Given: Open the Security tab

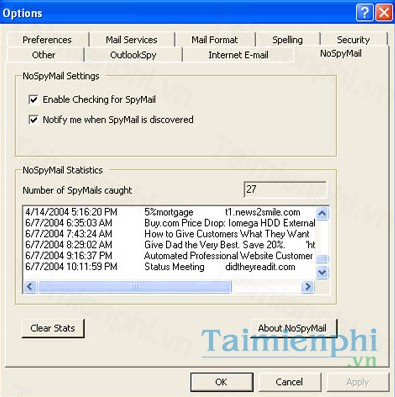Looking at the screenshot, I should [353, 40].
